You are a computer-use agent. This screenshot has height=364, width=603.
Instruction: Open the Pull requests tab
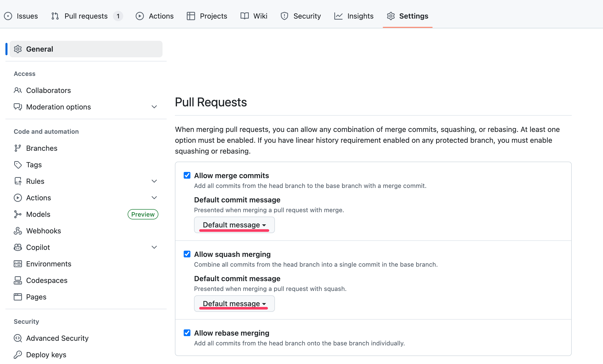(86, 16)
